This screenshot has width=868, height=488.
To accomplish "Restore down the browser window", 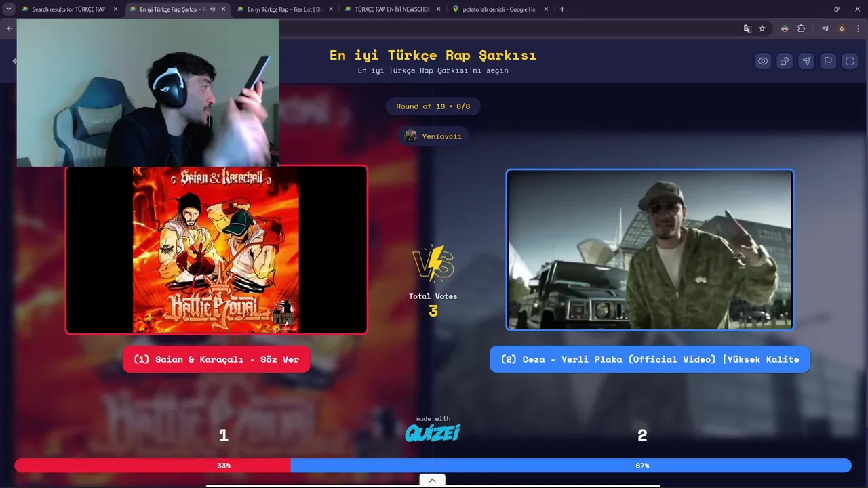I will click(x=836, y=9).
